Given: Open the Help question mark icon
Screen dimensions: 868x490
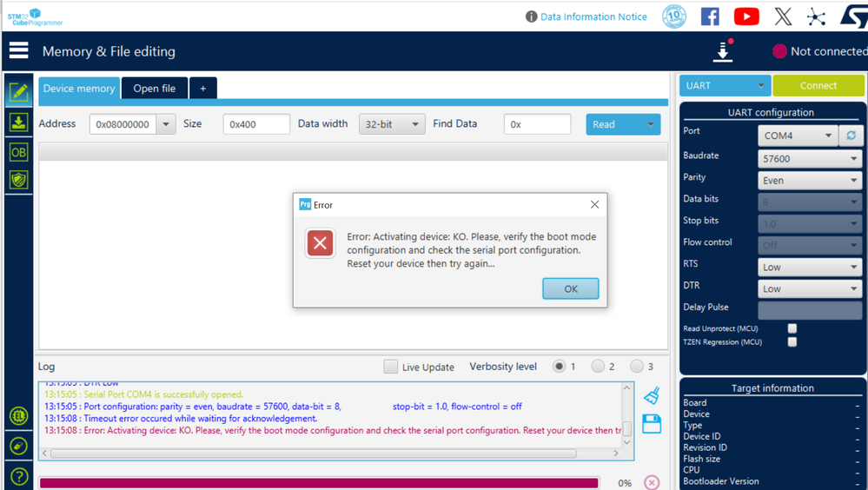Looking at the screenshot, I should 19,476.
